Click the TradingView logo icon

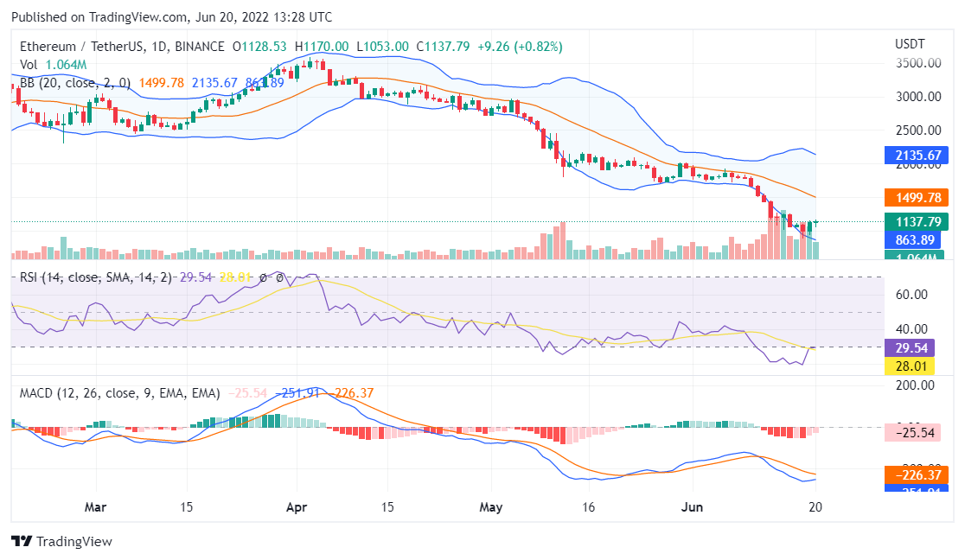(x=21, y=542)
